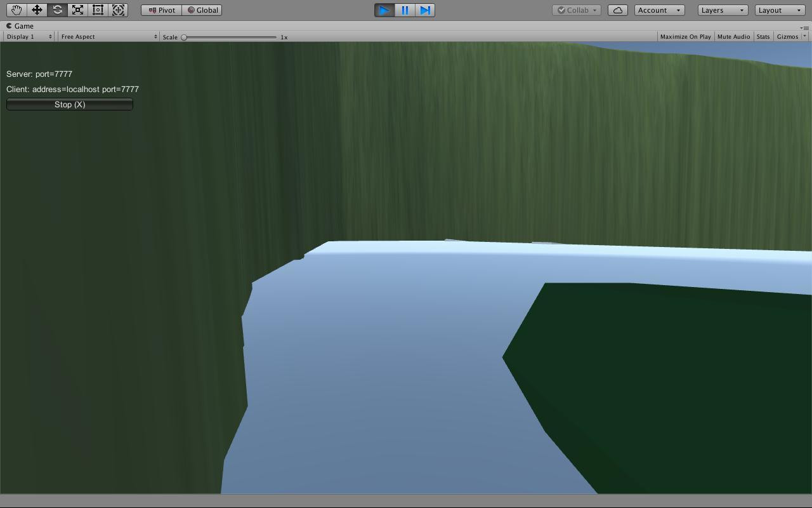
Task: Toggle Pivot handle position
Action: 162,10
